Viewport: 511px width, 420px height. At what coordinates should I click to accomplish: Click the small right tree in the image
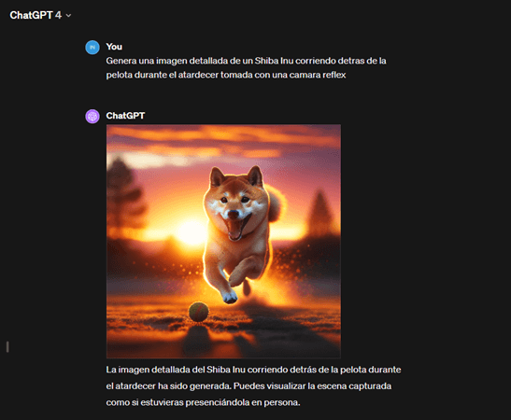pyautogui.click(x=321, y=213)
